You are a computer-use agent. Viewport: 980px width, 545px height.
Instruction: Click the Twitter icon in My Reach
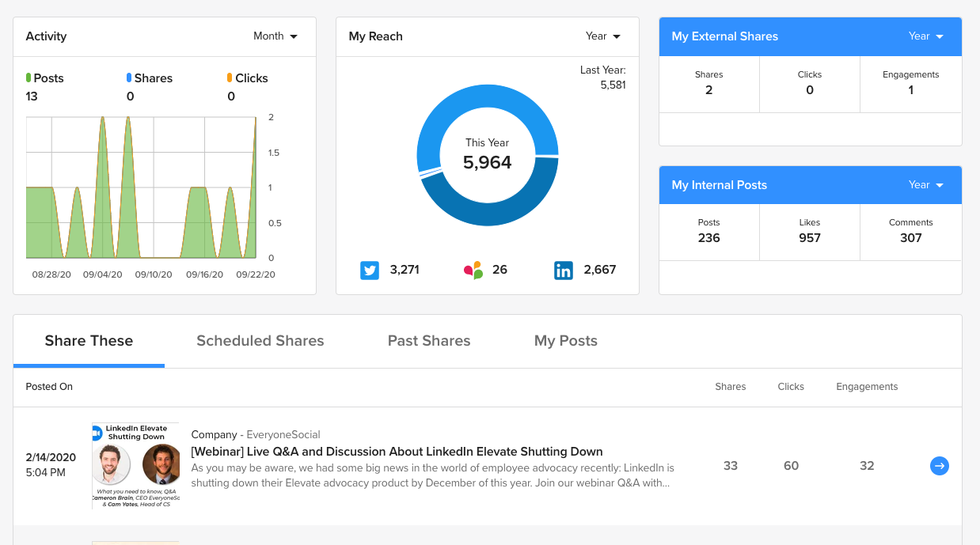tap(370, 271)
